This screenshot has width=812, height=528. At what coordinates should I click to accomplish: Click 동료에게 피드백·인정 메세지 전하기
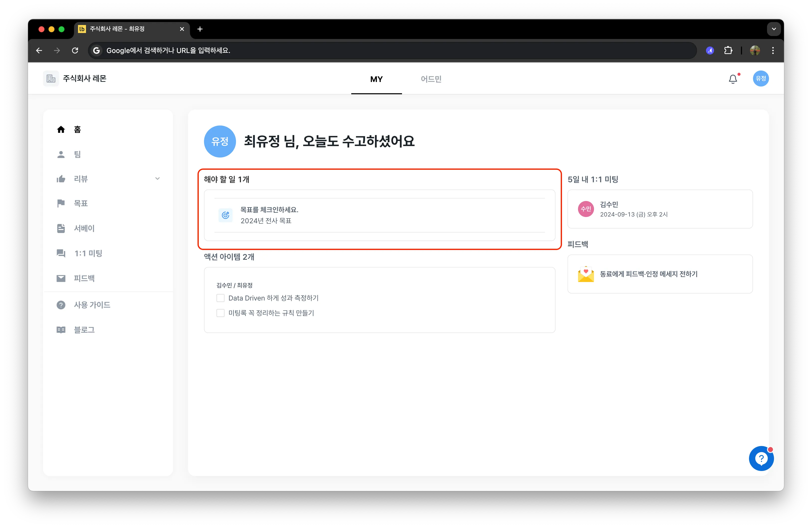tap(660, 274)
